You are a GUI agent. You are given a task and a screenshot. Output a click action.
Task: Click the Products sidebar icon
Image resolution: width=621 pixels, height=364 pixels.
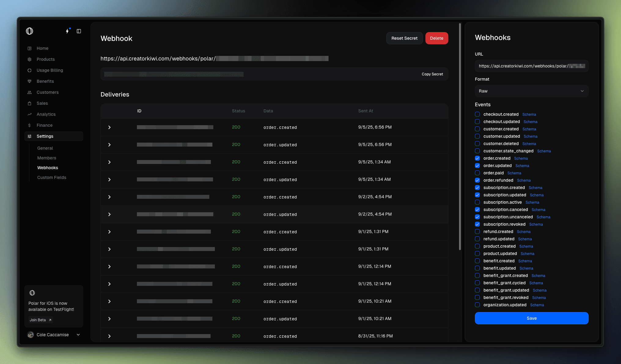coord(29,59)
